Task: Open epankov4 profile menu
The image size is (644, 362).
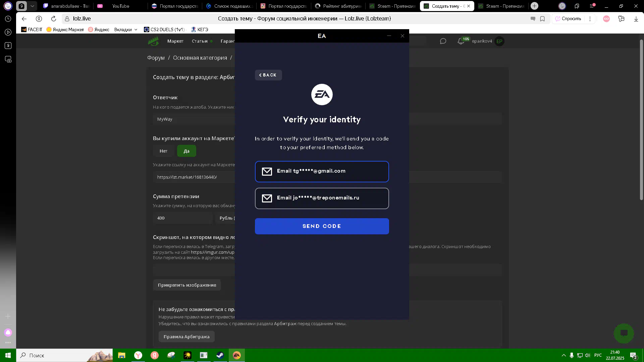Action: [x=482, y=41]
